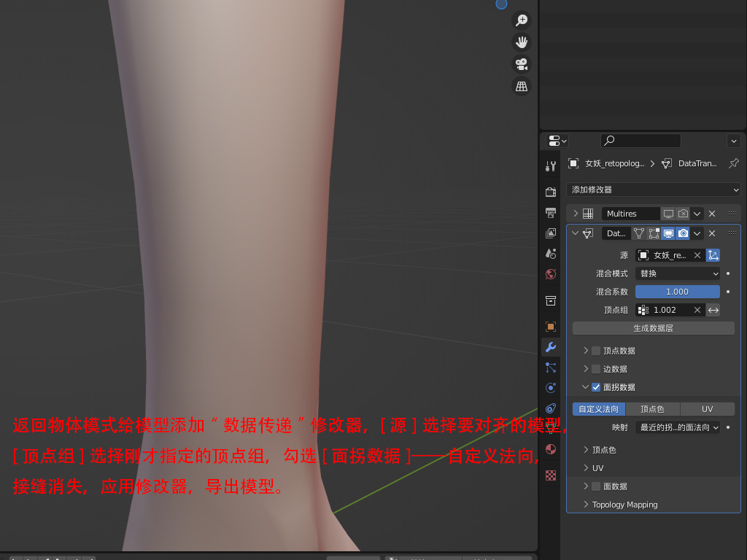This screenshot has width=747, height=560.
Task: Open the 混合模式 dropdown set to 替换
Action: 678,273
